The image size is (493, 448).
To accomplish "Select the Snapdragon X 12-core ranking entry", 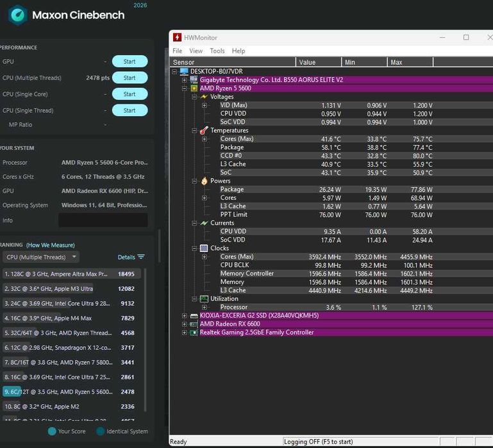I will pyautogui.click(x=71, y=348).
